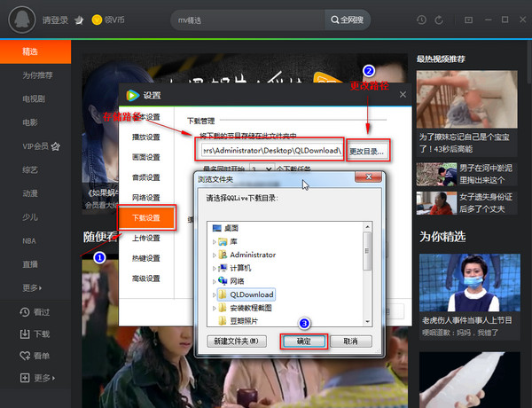Open 下载 downloads icon in sidebar

[x=25, y=334]
